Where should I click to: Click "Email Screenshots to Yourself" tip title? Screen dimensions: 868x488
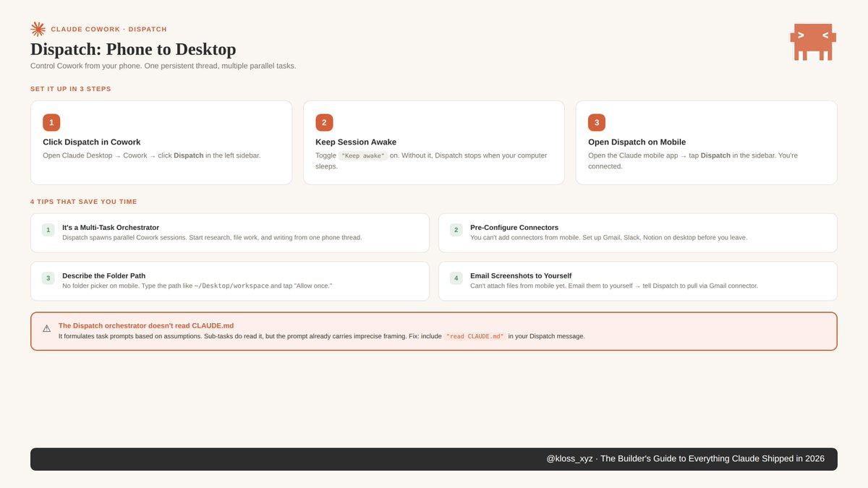[x=520, y=275]
